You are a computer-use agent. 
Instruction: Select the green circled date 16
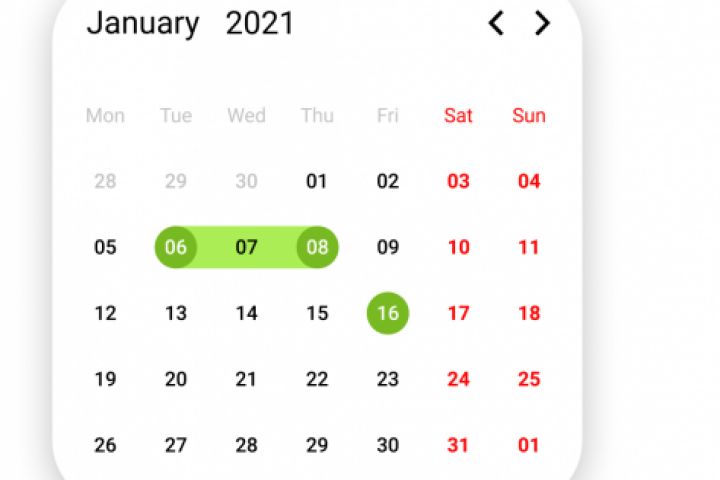tap(388, 313)
